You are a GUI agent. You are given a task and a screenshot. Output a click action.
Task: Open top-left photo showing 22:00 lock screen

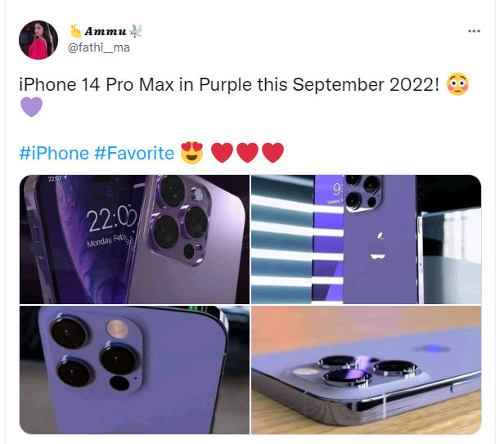(x=134, y=240)
